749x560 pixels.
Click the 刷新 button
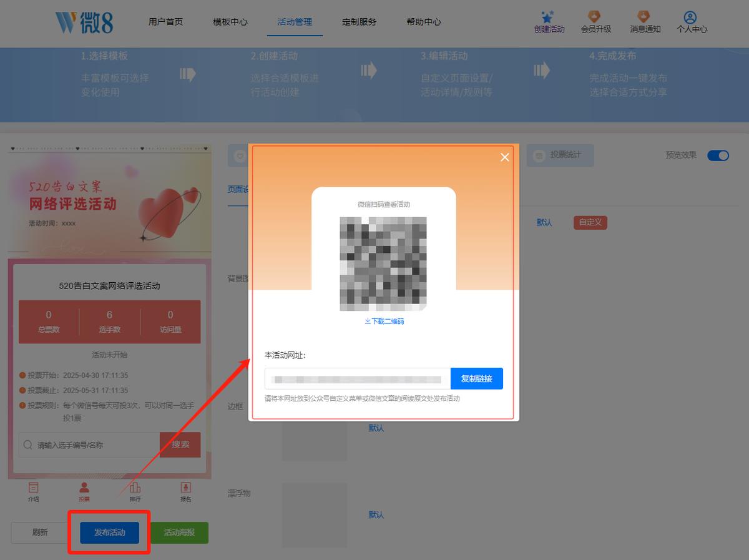pos(40,533)
